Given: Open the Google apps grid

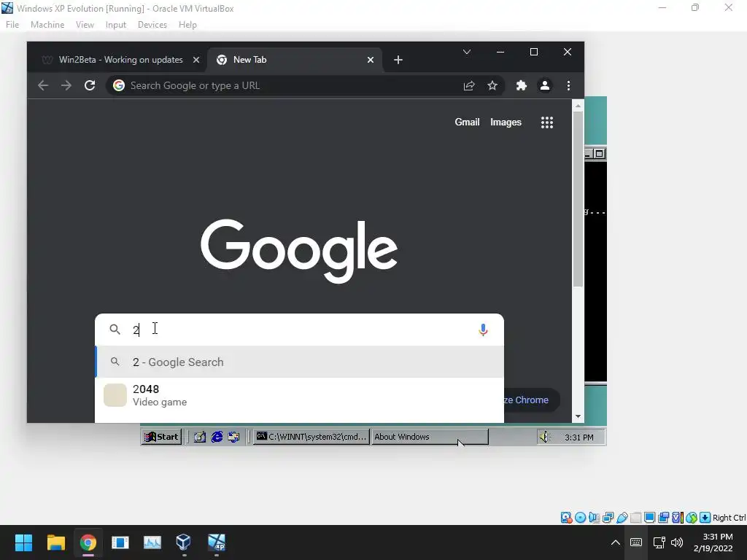Looking at the screenshot, I should [x=547, y=122].
